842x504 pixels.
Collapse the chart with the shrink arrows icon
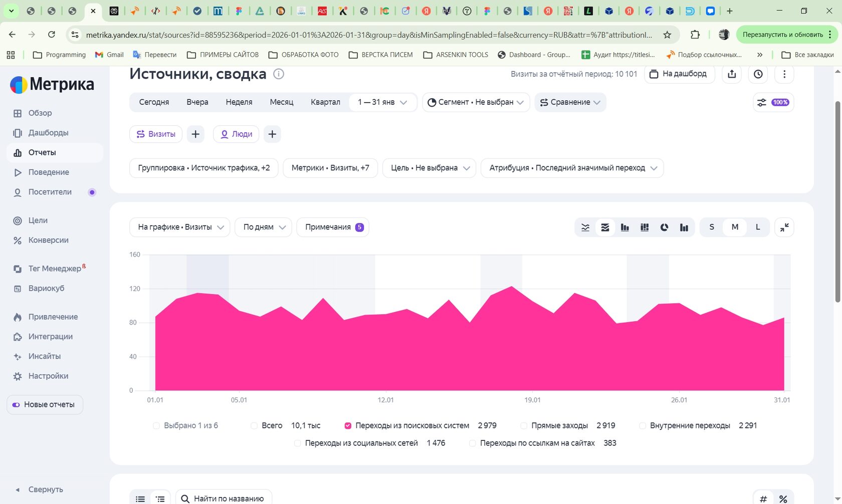pos(784,227)
